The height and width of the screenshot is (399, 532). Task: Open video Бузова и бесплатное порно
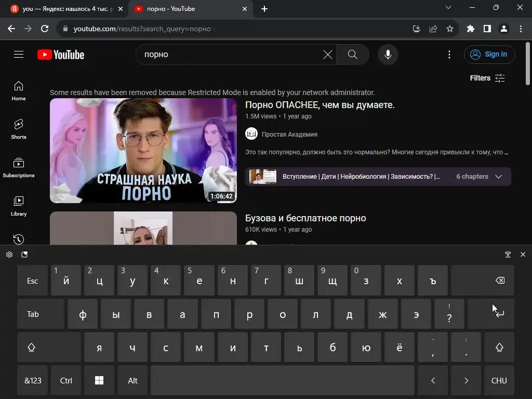click(x=305, y=218)
